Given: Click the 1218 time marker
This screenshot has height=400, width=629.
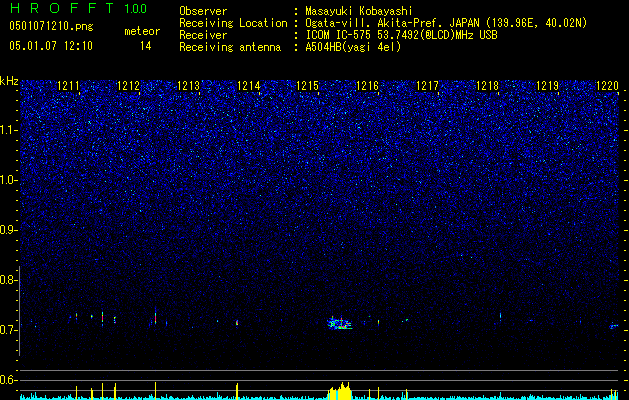Looking at the screenshot, I should click(x=487, y=85).
